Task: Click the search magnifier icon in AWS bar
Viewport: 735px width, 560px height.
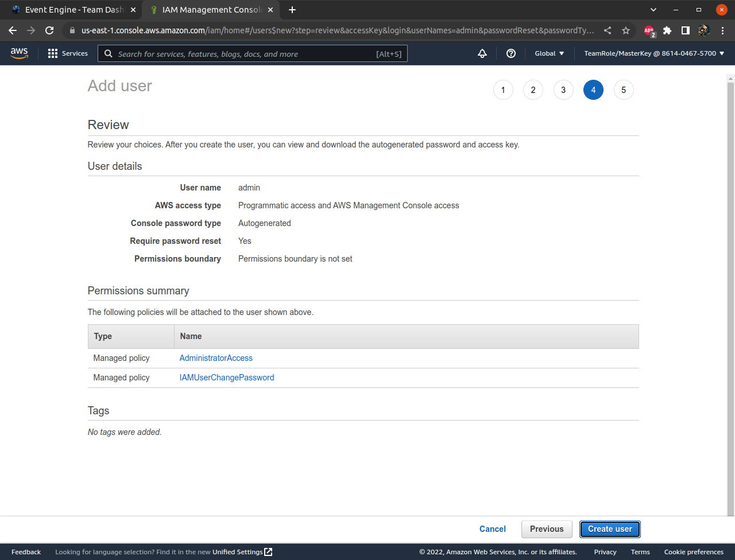Action: [109, 54]
